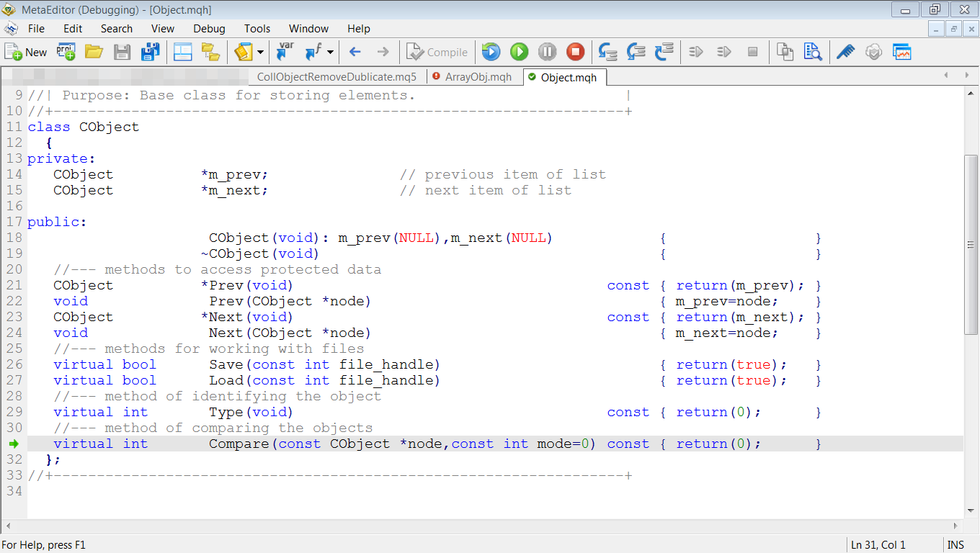Click horizontal scrollbar left arrow
Screen dimensions: 980x553
tap(7, 526)
